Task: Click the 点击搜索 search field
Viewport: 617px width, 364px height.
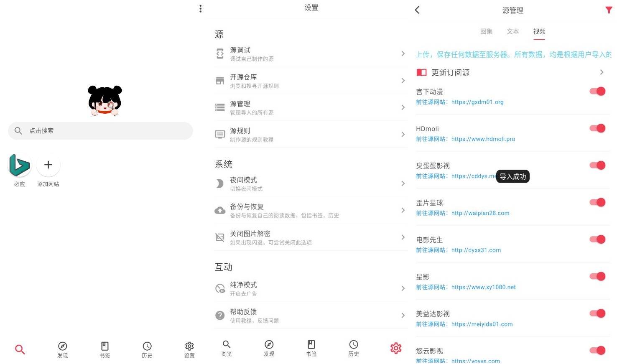Action: [100, 131]
